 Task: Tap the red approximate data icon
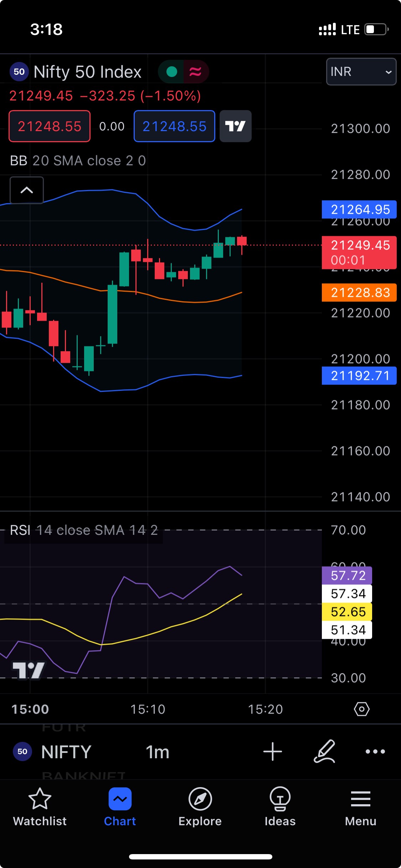click(195, 72)
